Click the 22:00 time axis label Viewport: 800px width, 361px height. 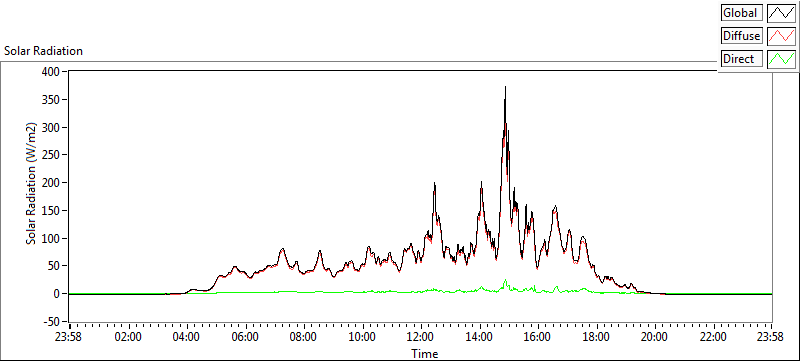pos(713,337)
